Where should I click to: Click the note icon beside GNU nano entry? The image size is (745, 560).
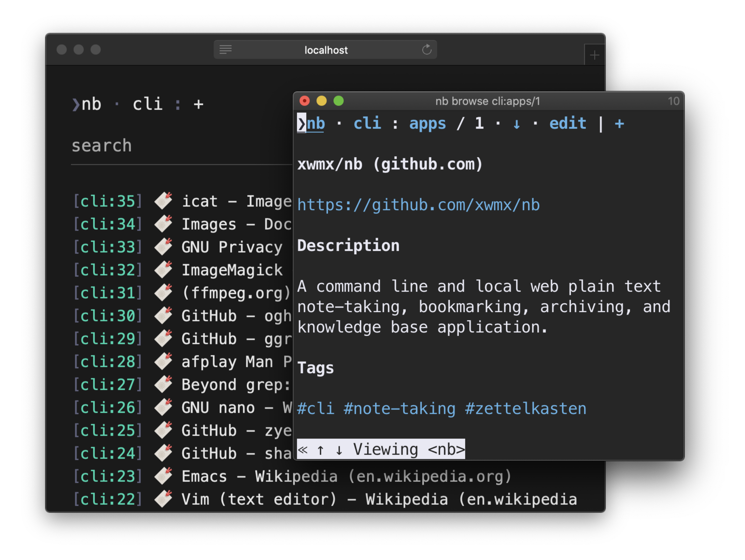163,407
